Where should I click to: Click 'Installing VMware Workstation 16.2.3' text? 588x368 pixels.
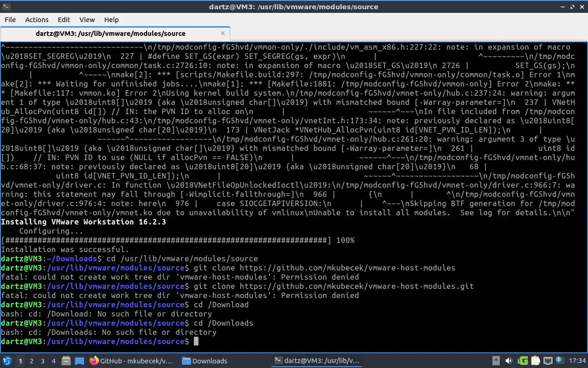tap(84, 222)
